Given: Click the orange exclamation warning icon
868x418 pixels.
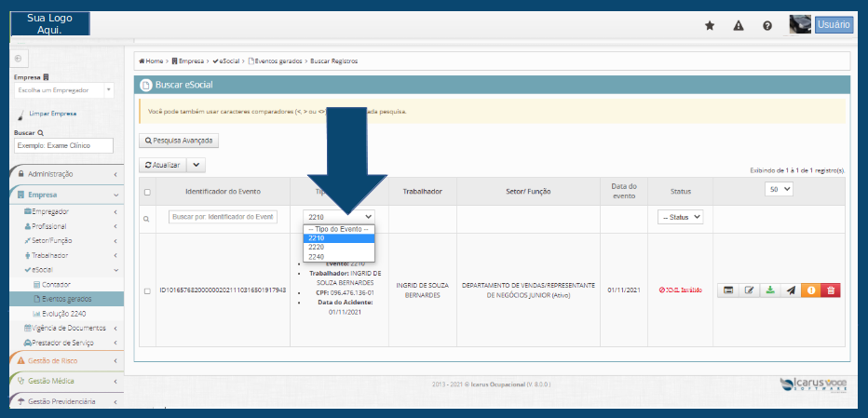Looking at the screenshot, I should pos(810,290).
